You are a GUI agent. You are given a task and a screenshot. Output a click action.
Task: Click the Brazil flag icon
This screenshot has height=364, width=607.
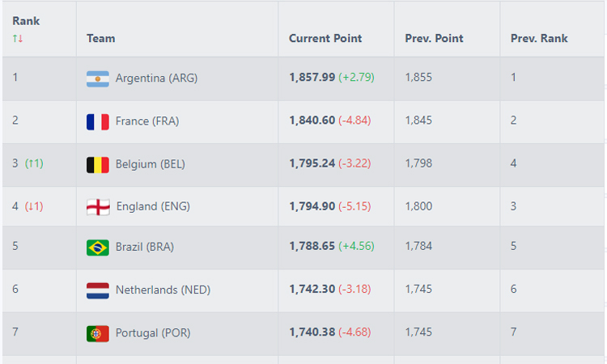(98, 248)
